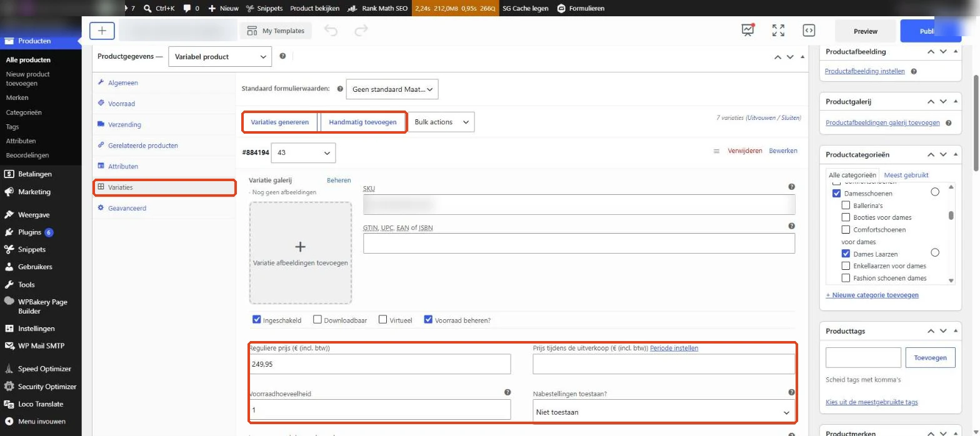Click the Periode instellen link
Viewport: 980px width, 436px height.
click(x=674, y=348)
